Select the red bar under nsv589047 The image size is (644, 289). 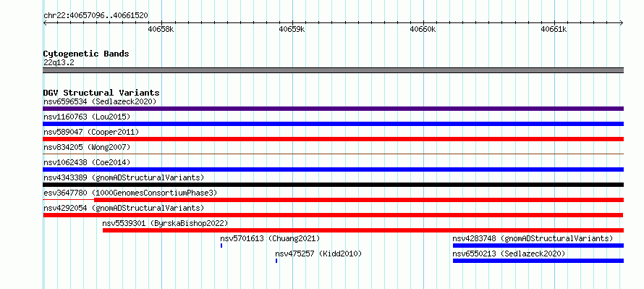(x=333, y=139)
